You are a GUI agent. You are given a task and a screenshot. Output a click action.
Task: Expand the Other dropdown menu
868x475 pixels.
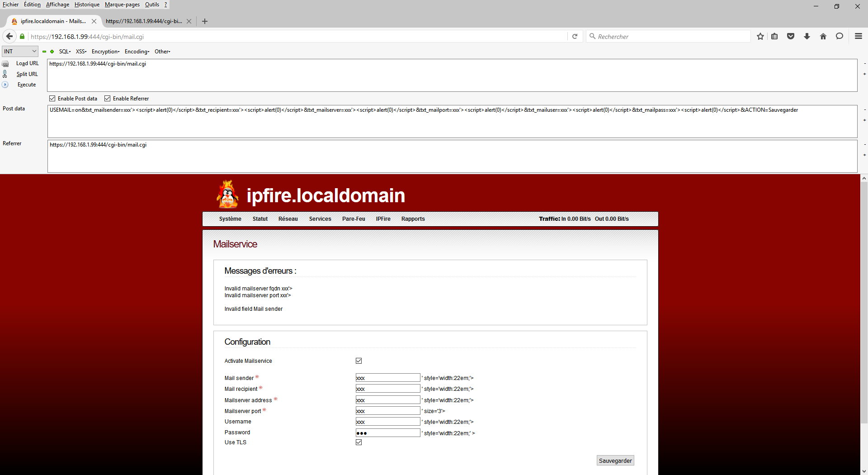[162, 52]
